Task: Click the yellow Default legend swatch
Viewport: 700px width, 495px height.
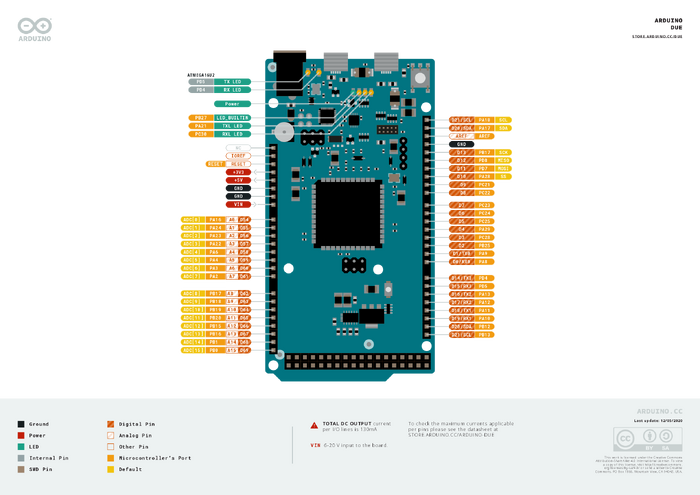Action: [111, 470]
